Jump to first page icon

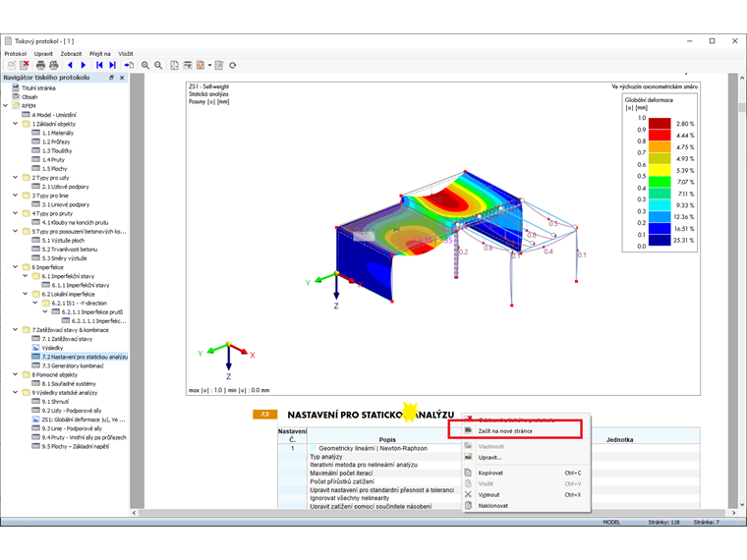point(99,65)
